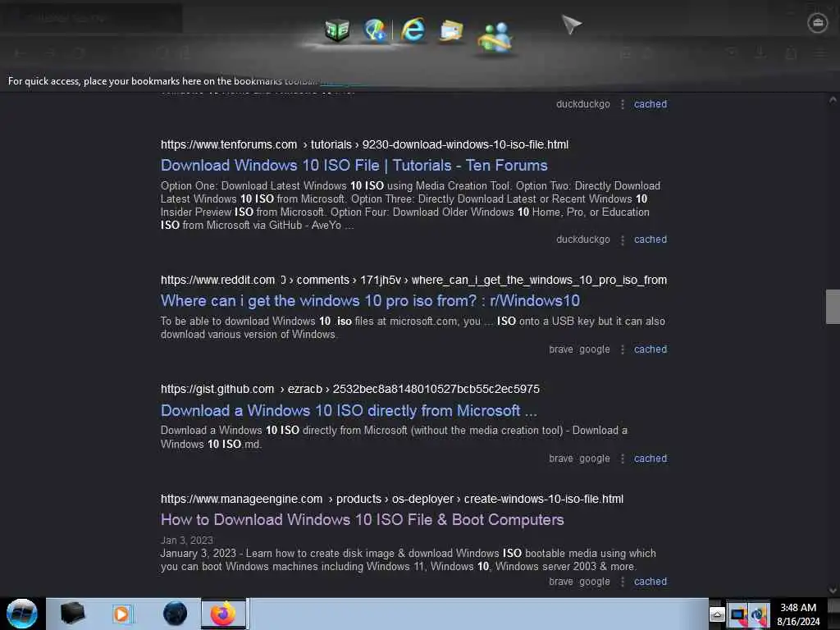Image resolution: width=840 pixels, height=630 pixels.
Task: Click the scrollbar down arrow
Action: pos(833,590)
